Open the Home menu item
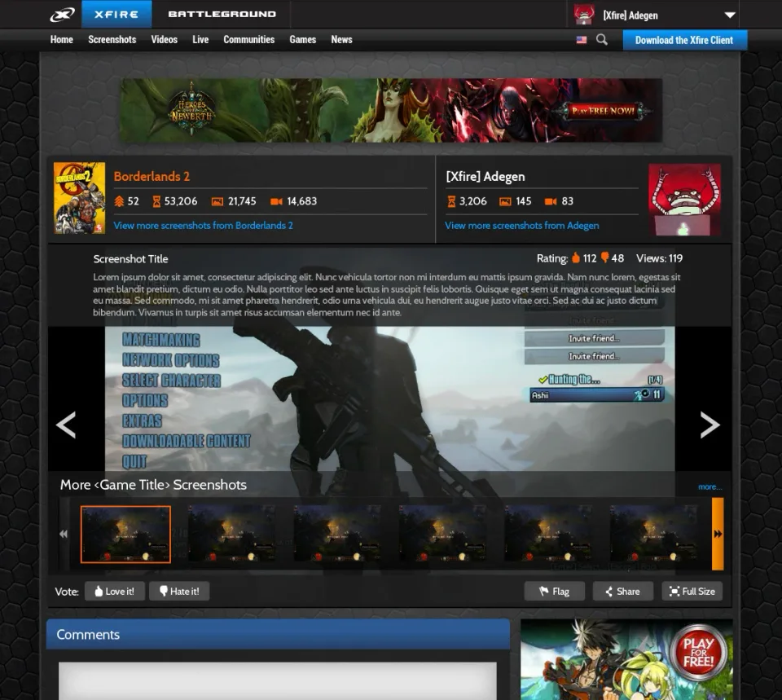Screen dimensions: 782x700 point(61,39)
